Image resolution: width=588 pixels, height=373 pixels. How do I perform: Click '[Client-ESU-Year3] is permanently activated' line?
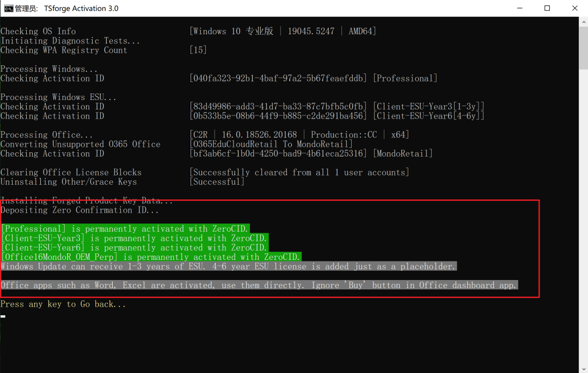(x=134, y=238)
